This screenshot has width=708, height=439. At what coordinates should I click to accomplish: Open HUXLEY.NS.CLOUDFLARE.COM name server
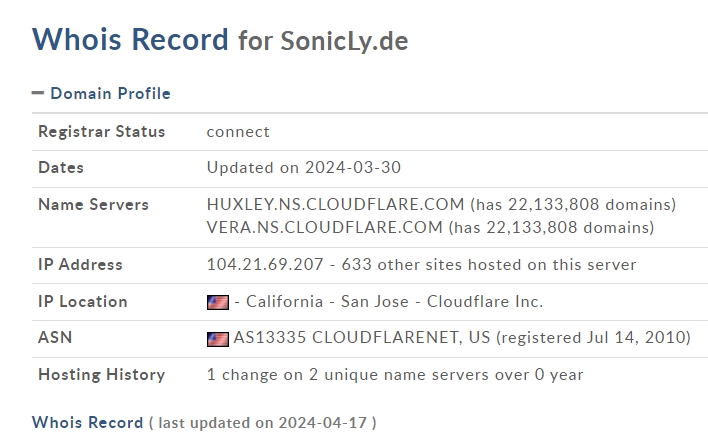[x=335, y=205]
